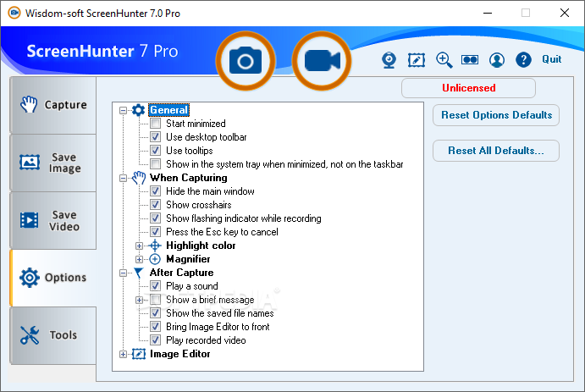This screenshot has width=585, height=392.
Task: Expand the Image Editor tree node
Action: pos(123,355)
